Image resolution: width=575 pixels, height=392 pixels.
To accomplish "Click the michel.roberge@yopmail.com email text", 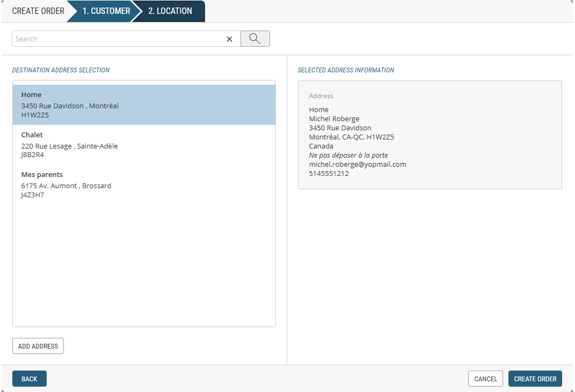I will [x=358, y=165].
